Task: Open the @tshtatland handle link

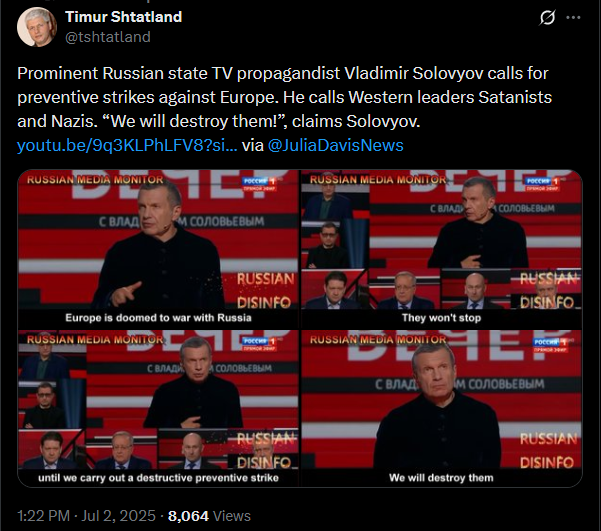Action: click(x=108, y=37)
